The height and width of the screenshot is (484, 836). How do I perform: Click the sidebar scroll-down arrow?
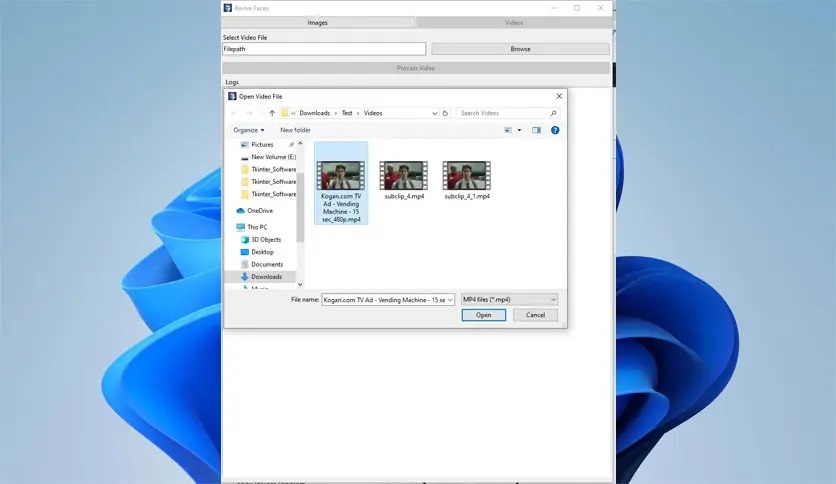click(300, 285)
